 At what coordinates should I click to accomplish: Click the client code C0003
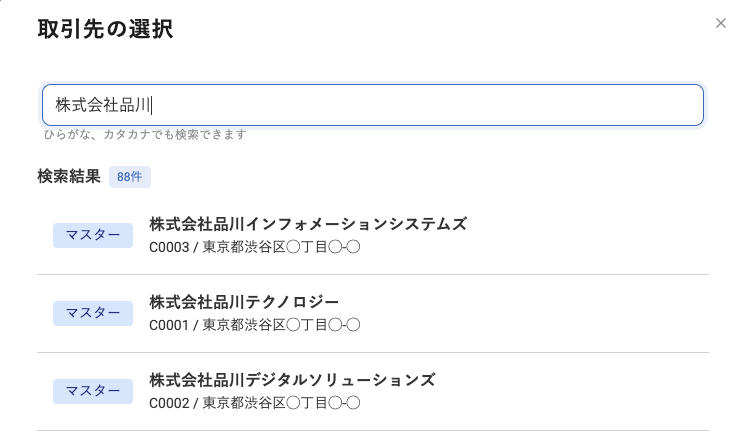tap(169, 247)
